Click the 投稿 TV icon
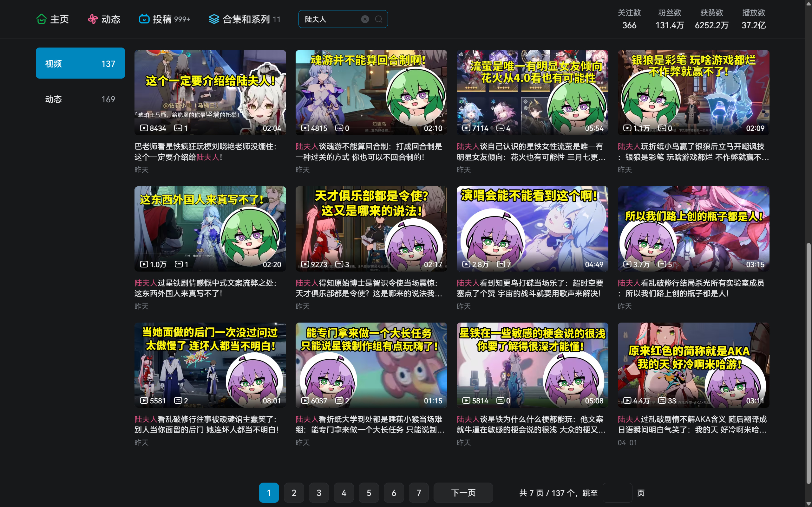Image resolution: width=812 pixels, height=507 pixels. 144,19
